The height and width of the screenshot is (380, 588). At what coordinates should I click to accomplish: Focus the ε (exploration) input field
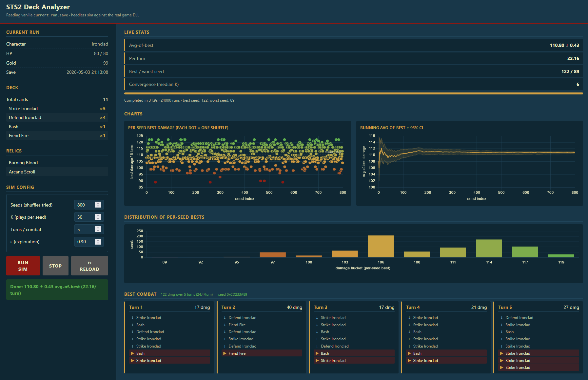[x=89, y=241]
